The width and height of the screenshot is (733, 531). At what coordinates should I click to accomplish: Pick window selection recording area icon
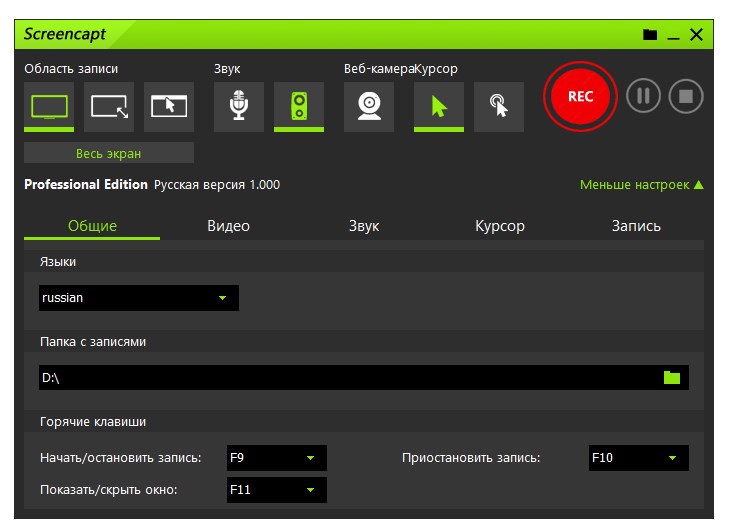point(169,107)
